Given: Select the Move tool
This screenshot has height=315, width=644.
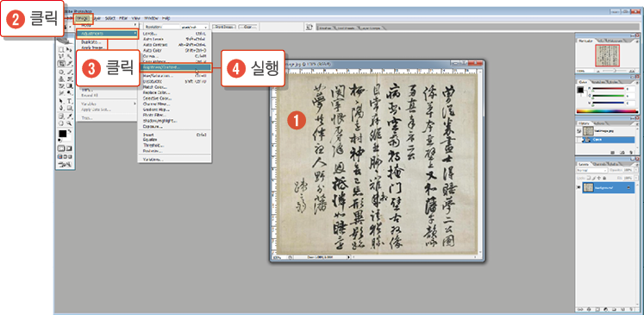Looking at the screenshot, I should [x=70, y=49].
